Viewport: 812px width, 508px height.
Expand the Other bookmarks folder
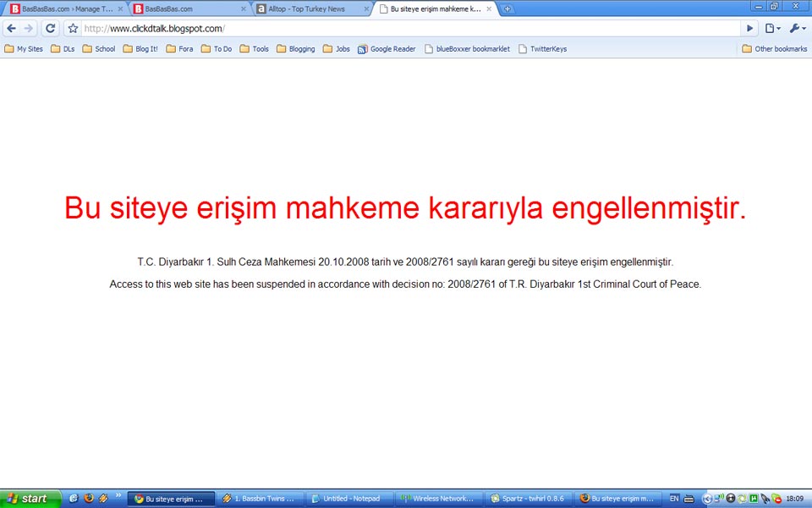[x=774, y=49]
